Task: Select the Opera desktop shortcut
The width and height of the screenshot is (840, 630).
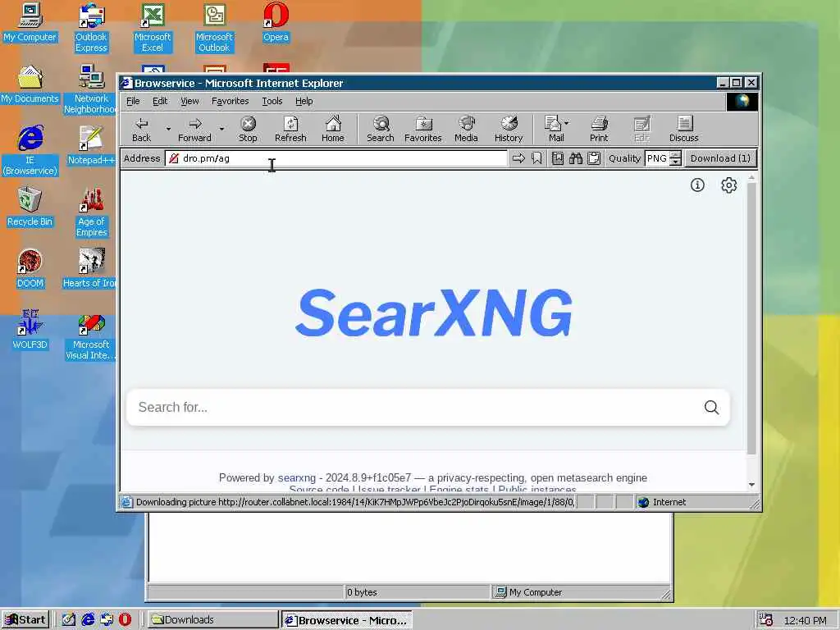Action: (x=276, y=22)
